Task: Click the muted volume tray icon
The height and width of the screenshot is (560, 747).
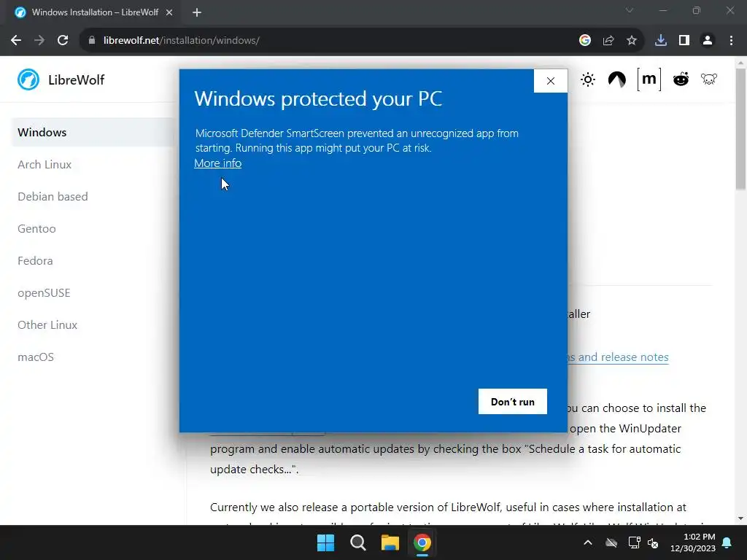Action: click(x=653, y=542)
